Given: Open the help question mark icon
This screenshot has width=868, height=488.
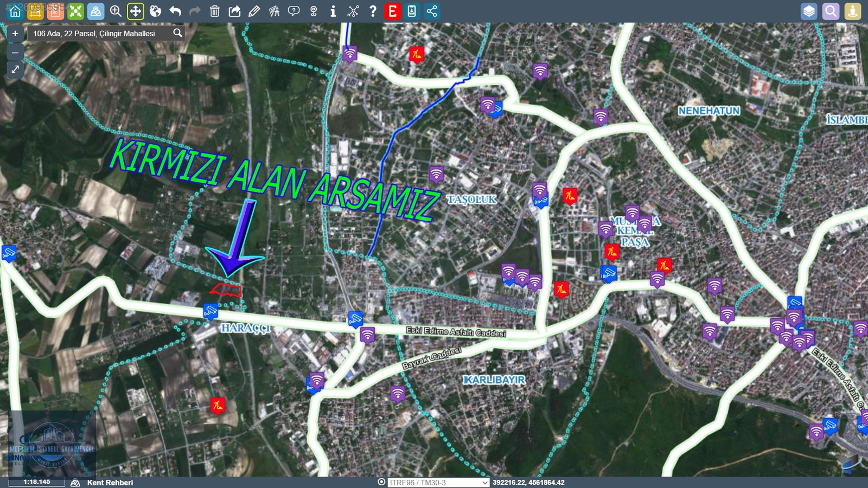Looking at the screenshot, I should pos(373,11).
